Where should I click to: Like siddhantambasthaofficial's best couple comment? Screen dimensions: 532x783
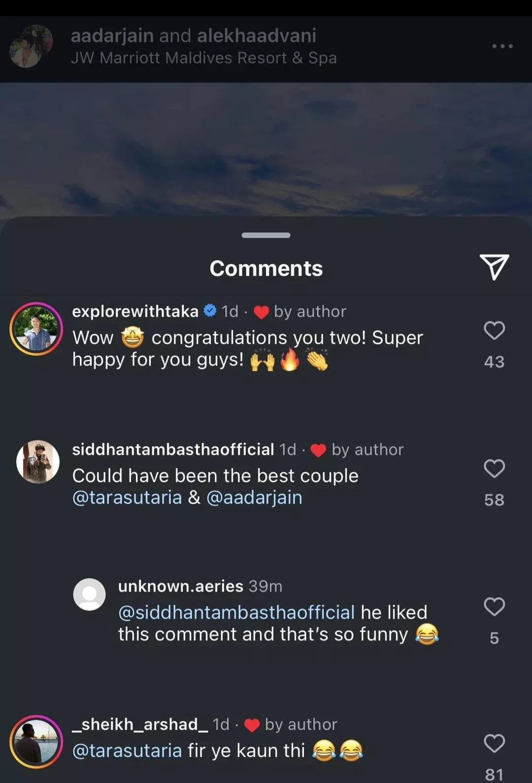494,468
